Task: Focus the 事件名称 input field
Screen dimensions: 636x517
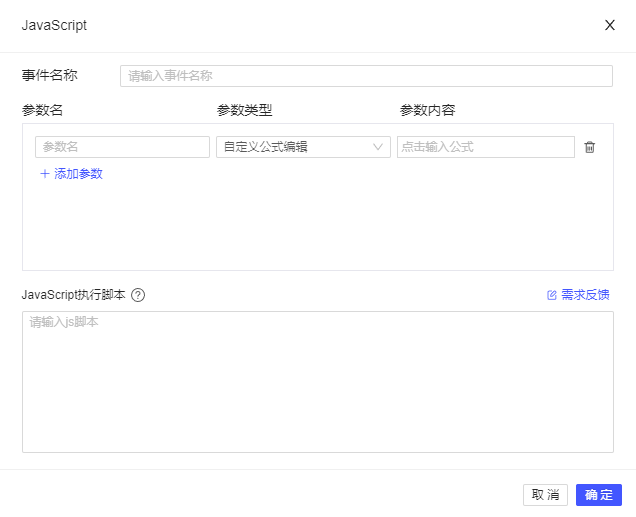Action: [x=366, y=76]
